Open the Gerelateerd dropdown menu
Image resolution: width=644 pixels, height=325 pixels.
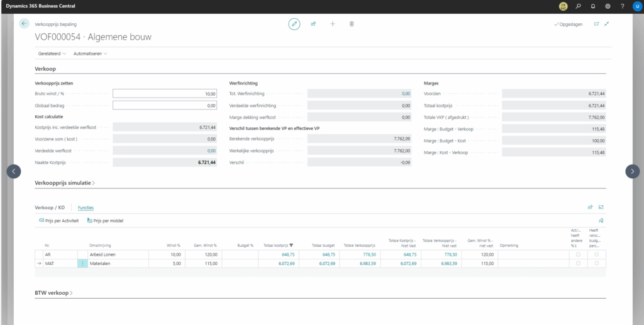click(52, 54)
